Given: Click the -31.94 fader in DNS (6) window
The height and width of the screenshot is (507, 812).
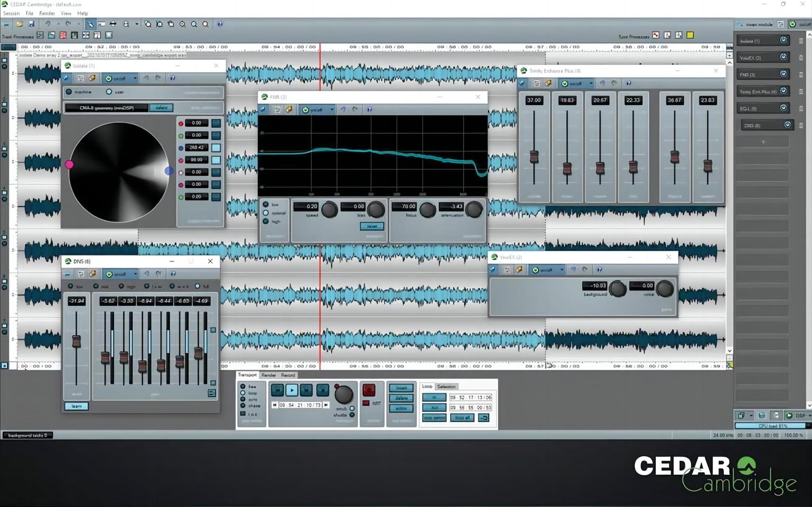Looking at the screenshot, I should click(x=76, y=341).
